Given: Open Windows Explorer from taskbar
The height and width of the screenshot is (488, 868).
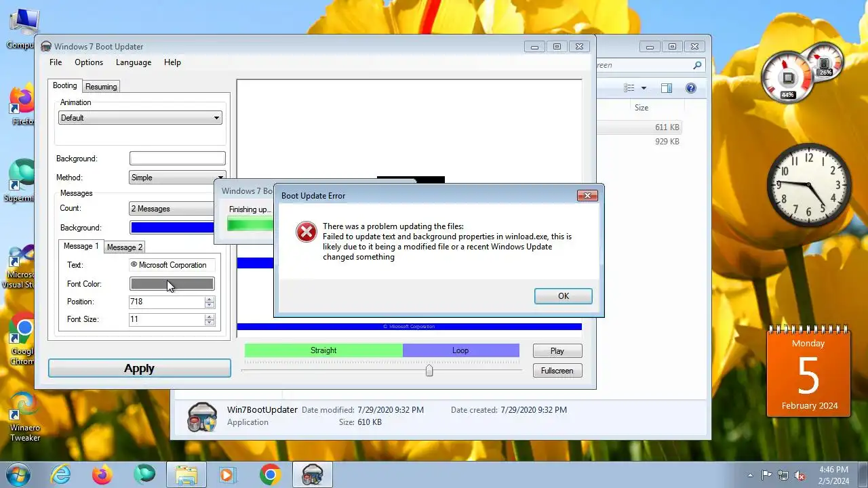Looking at the screenshot, I should (186, 474).
